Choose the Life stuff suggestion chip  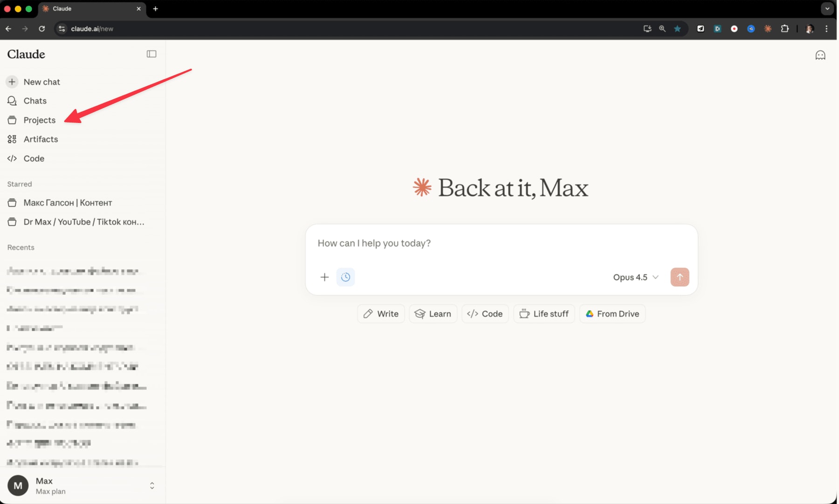[544, 314]
